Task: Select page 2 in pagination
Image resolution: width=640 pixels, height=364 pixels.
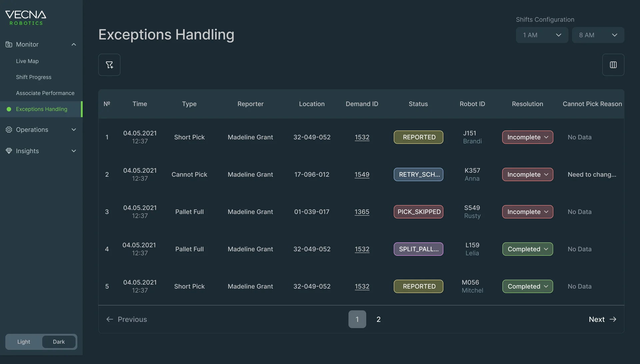Action: [x=378, y=319]
